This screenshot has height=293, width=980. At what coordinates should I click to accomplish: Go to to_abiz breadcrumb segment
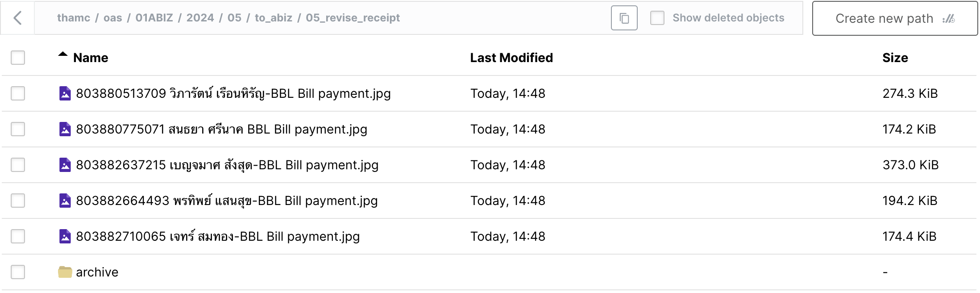(274, 18)
